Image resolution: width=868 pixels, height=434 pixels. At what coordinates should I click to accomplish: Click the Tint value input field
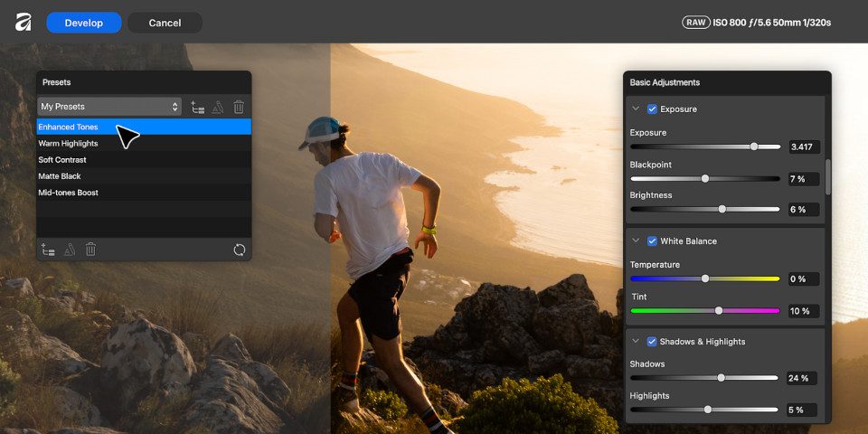[804, 311]
